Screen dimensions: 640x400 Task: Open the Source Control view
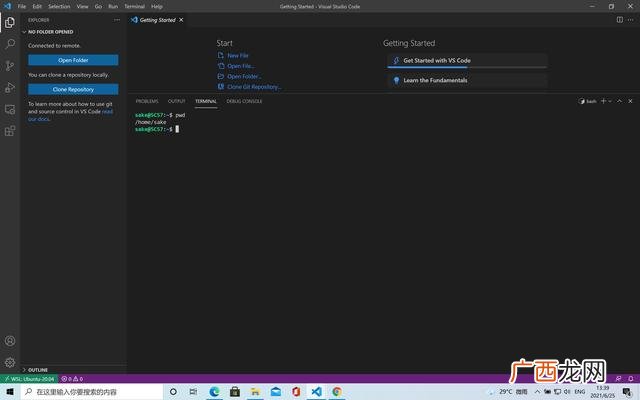[10, 66]
